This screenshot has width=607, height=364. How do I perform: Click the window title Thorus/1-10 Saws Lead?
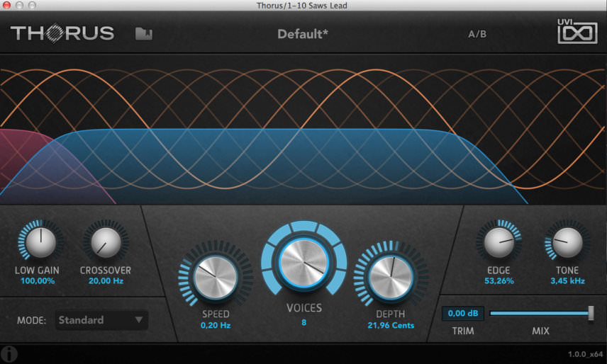tap(301, 6)
